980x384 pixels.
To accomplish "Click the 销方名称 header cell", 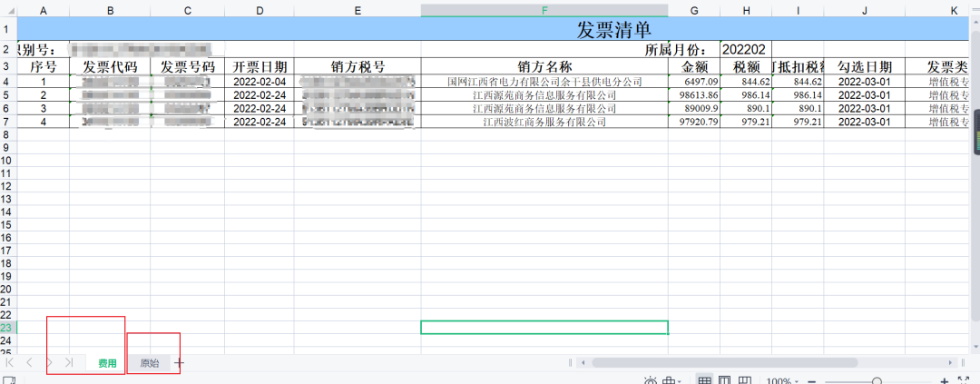I will pos(544,66).
